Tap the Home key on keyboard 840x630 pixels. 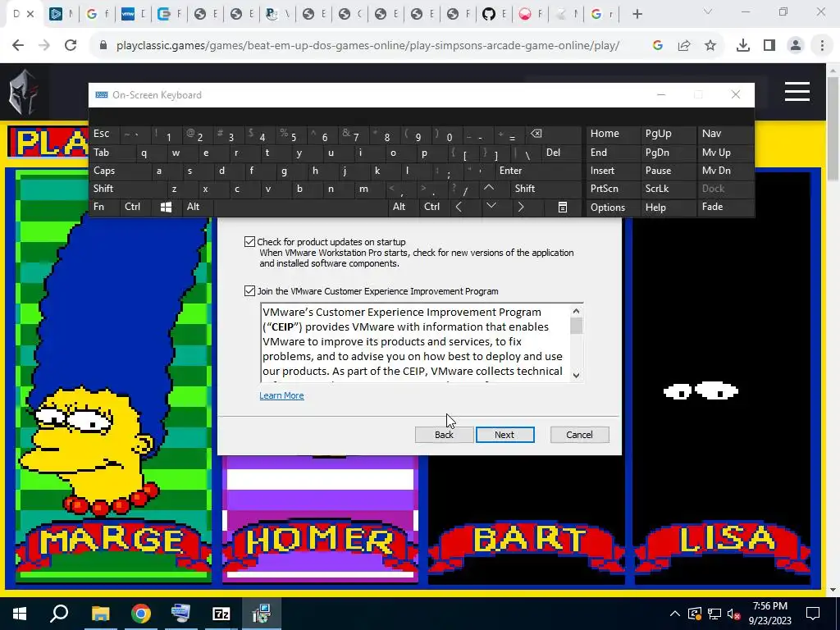(613, 134)
